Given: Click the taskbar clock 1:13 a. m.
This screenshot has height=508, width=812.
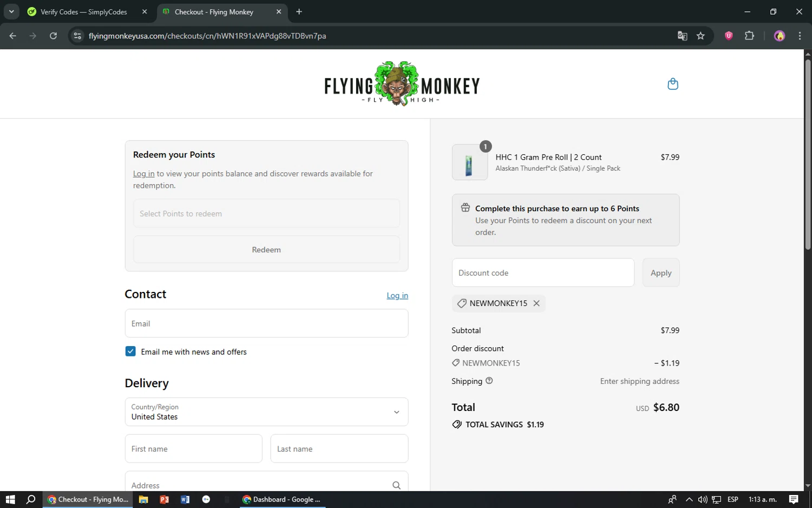Looking at the screenshot, I should (x=762, y=499).
